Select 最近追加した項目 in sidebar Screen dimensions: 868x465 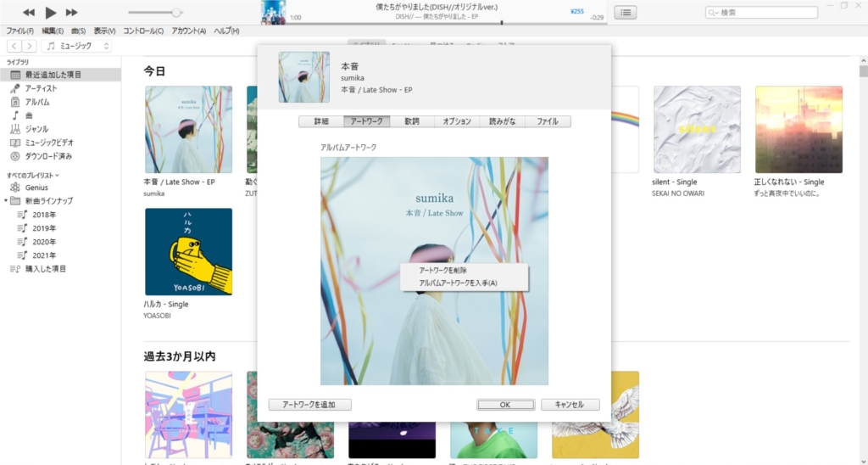[x=60, y=75]
